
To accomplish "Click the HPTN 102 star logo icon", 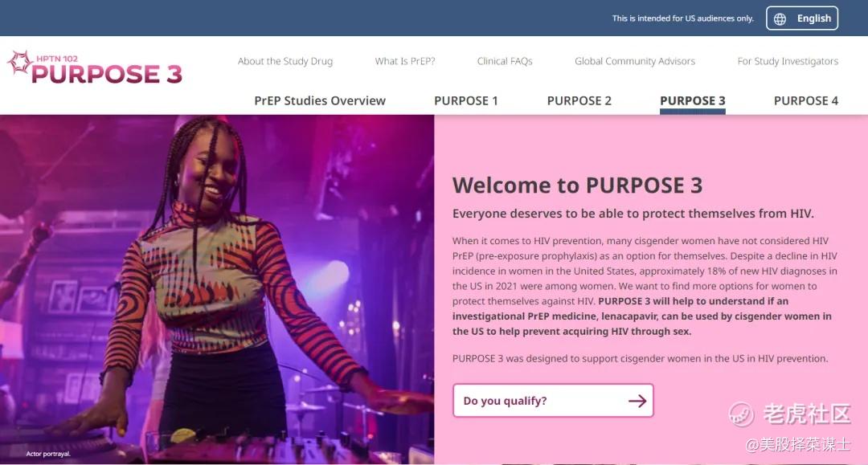I will (x=19, y=62).
